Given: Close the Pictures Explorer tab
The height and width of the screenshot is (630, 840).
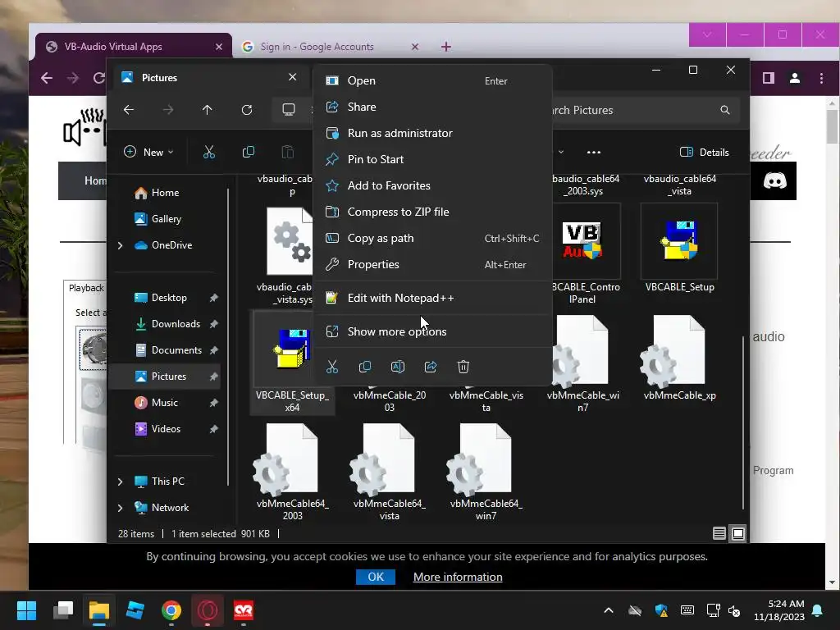Looking at the screenshot, I should click(x=293, y=77).
